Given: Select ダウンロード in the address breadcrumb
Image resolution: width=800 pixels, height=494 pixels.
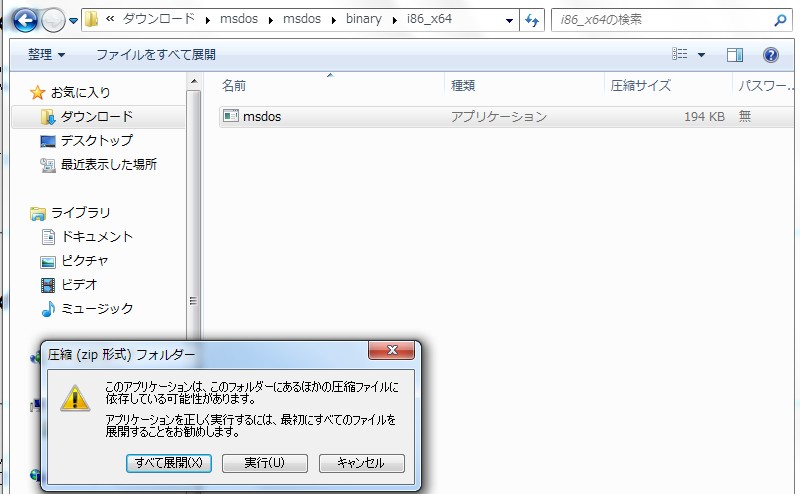Looking at the screenshot, I should [159, 19].
